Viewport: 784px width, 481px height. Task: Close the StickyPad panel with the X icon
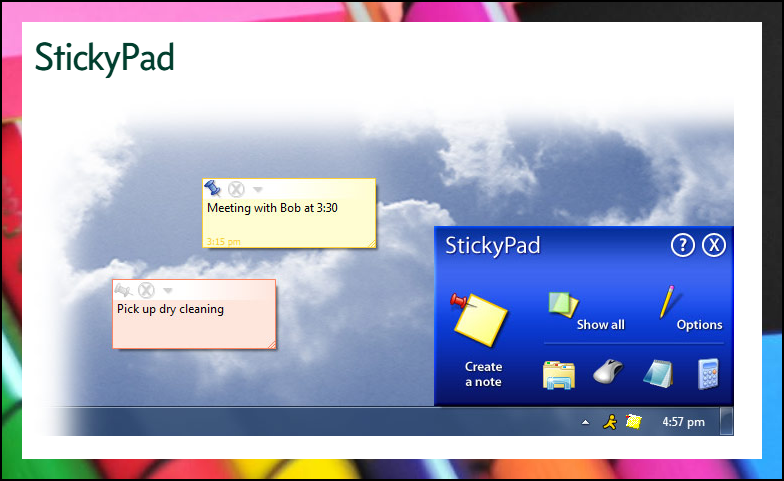pos(714,245)
